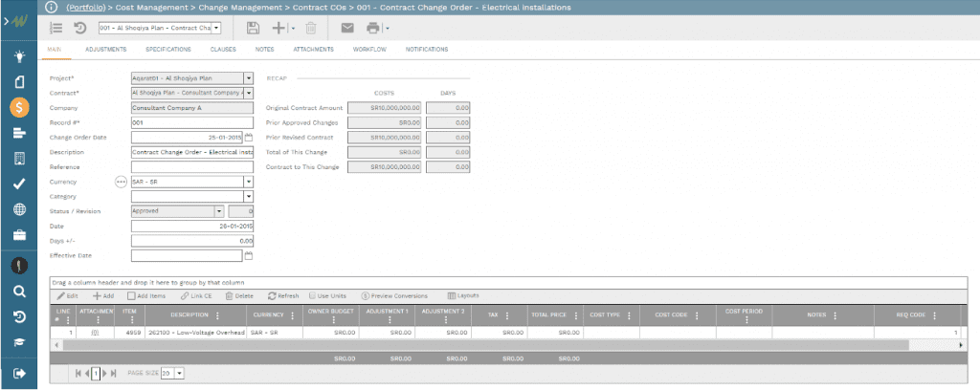This screenshot has width=980, height=390.
Task: Click the Refresh grid button
Action: [283, 295]
